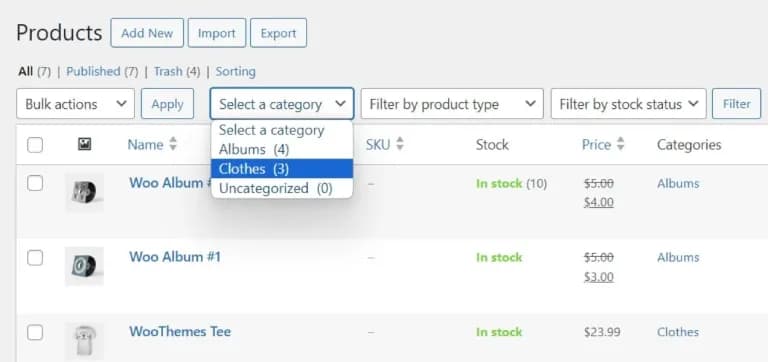768x362 pixels.
Task: Choose 'Select a category' option in list
Action: point(282,130)
